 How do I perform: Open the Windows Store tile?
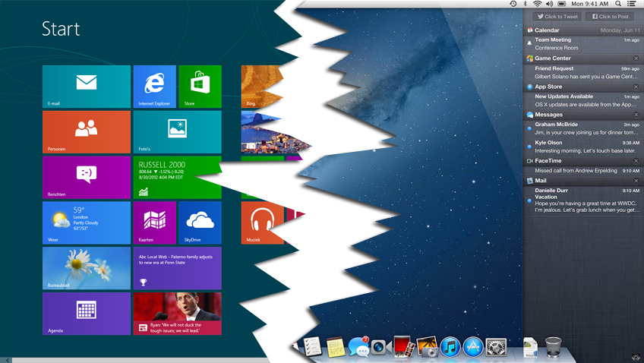pos(200,87)
